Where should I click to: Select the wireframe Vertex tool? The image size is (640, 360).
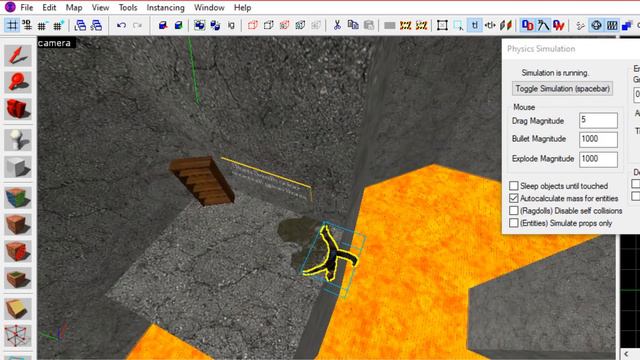pyautogui.click(x=18, y=335)
